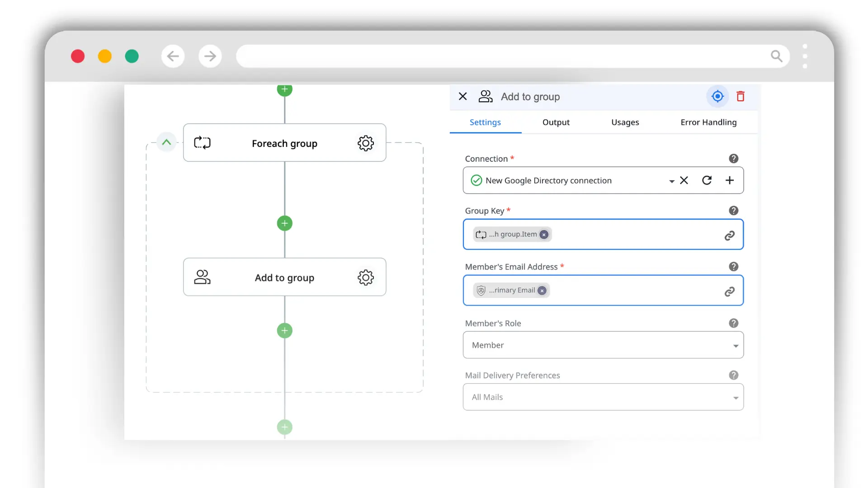Open the Foreach group settings gear
The width and height of the screenshot is (868, 488).
pos(365,143)
